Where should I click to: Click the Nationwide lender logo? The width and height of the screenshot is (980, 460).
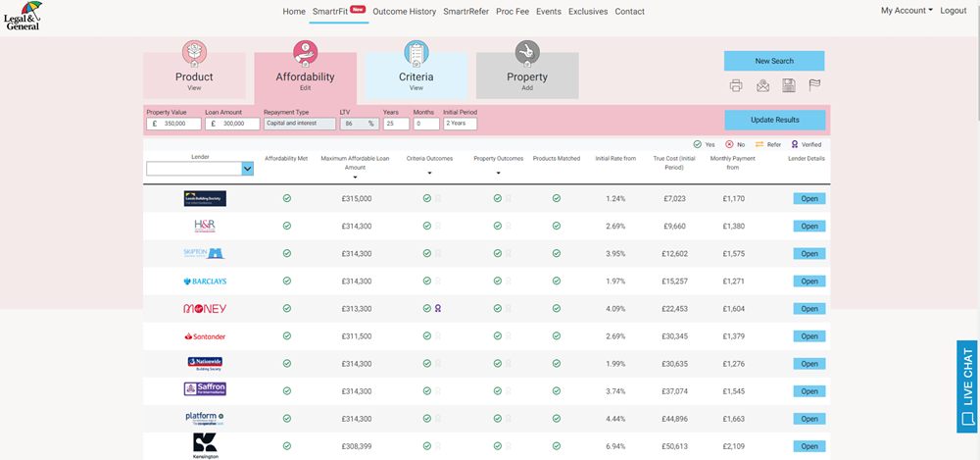[x=205, y=364]
